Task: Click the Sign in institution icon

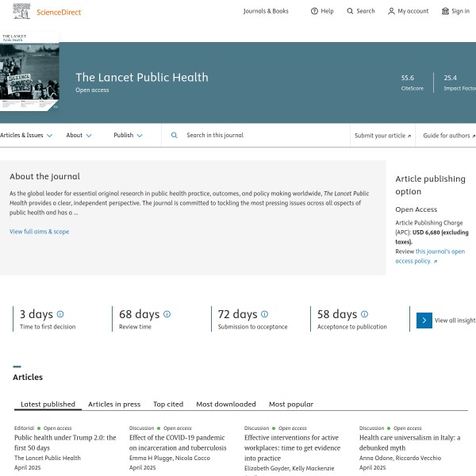Action: 445,11
